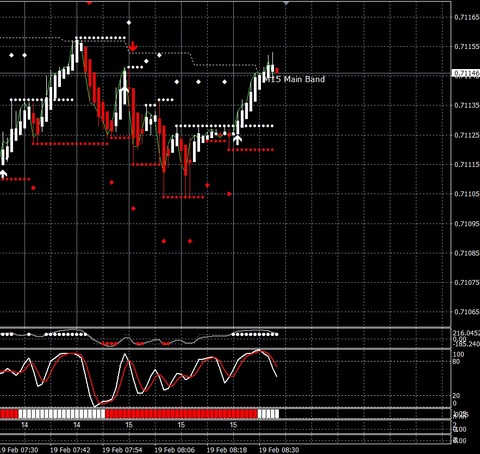This screenshot has height=454, width=480.
Task: Click the red sell arrow above the 07:54 candle
Action: point(133,47)
